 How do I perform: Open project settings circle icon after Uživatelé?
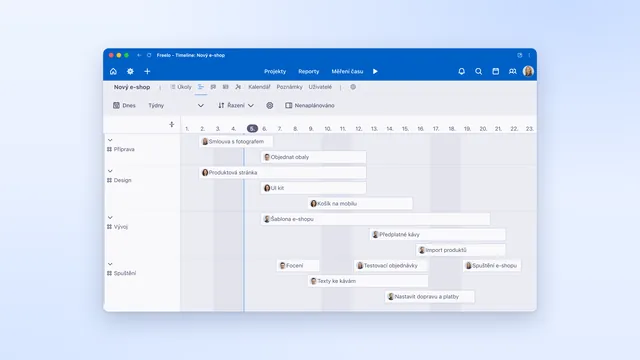pos(353,87)
